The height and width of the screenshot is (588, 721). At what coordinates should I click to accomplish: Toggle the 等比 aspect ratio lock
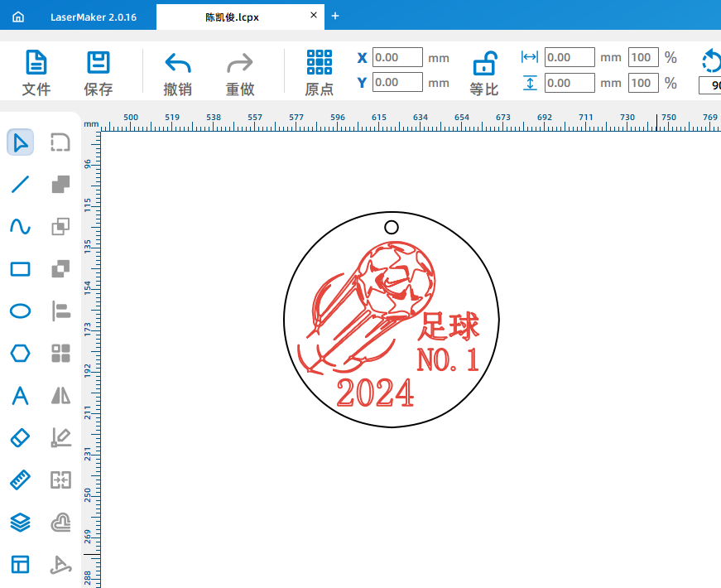pyautogui.click(x=484, y=73)
